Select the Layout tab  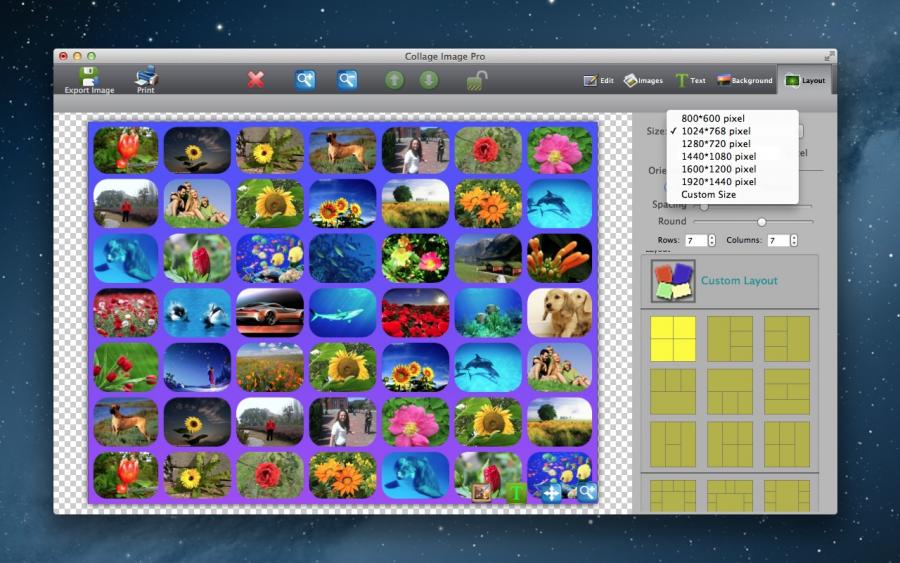(x=805, y=80)
